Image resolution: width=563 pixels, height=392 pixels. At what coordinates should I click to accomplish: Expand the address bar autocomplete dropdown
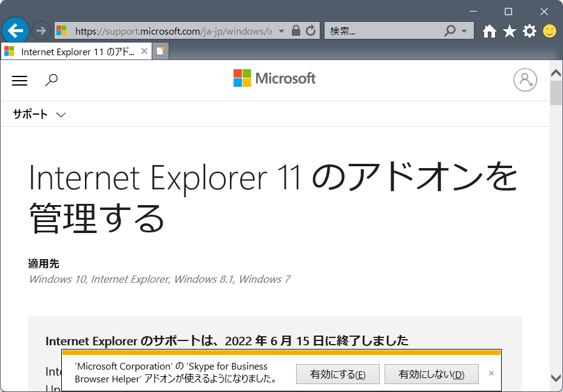pos(281,31)
